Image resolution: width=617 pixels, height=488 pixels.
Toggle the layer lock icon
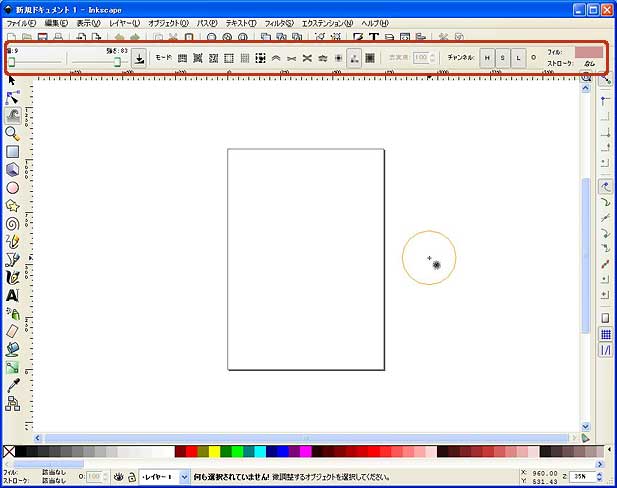tap(132, 477)
